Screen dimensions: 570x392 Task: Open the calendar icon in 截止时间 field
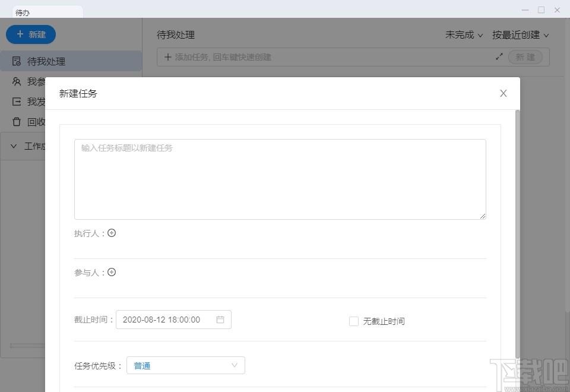point(220,320)
